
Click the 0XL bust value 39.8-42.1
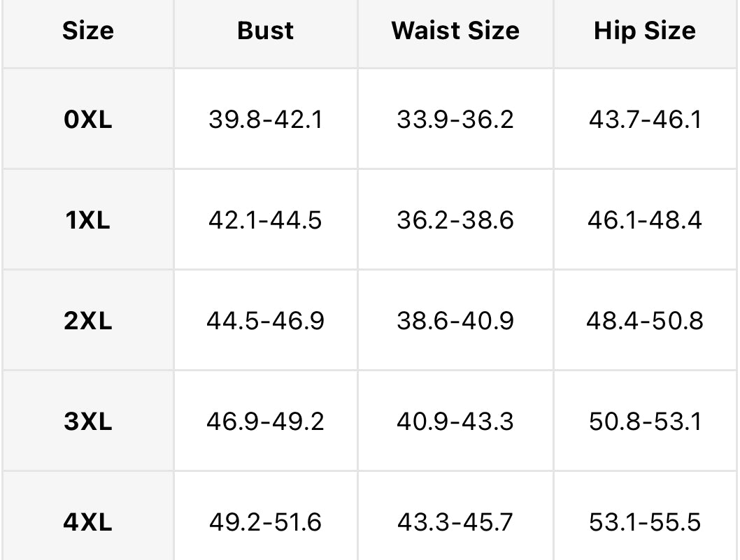pos(266,120)
